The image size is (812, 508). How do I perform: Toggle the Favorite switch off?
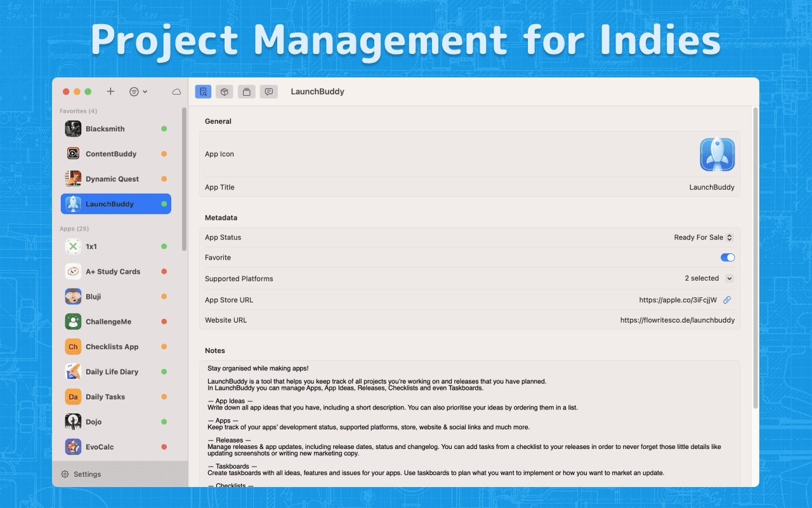click(x=728, y=257)
